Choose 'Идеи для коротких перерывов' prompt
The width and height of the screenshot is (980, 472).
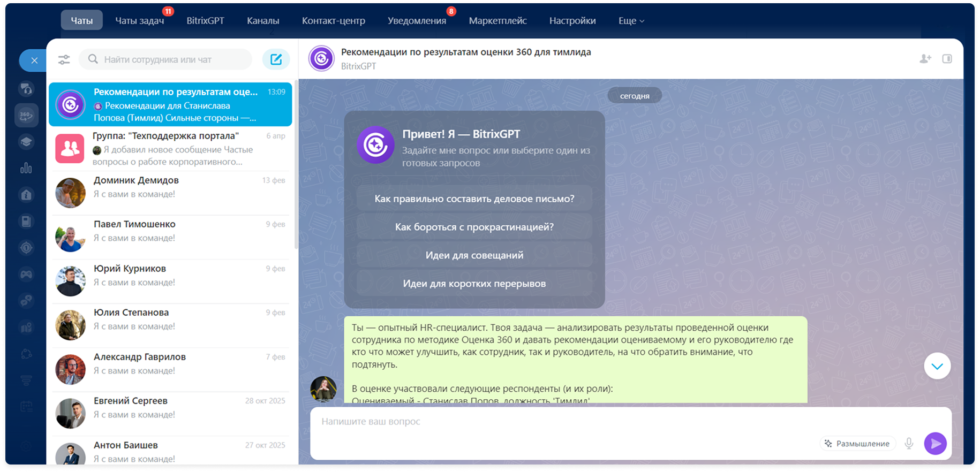pos(474,284)
